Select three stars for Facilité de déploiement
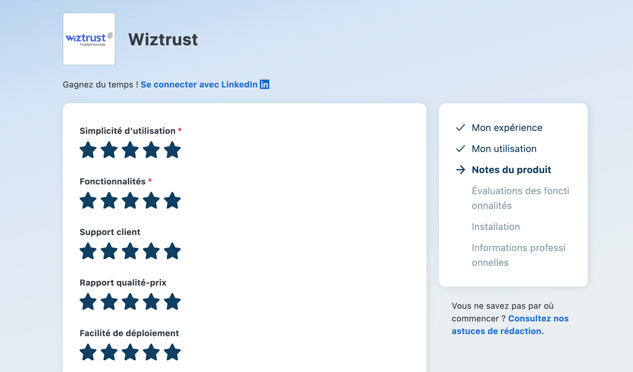This screenshot has height=372, width=633. 130,352
